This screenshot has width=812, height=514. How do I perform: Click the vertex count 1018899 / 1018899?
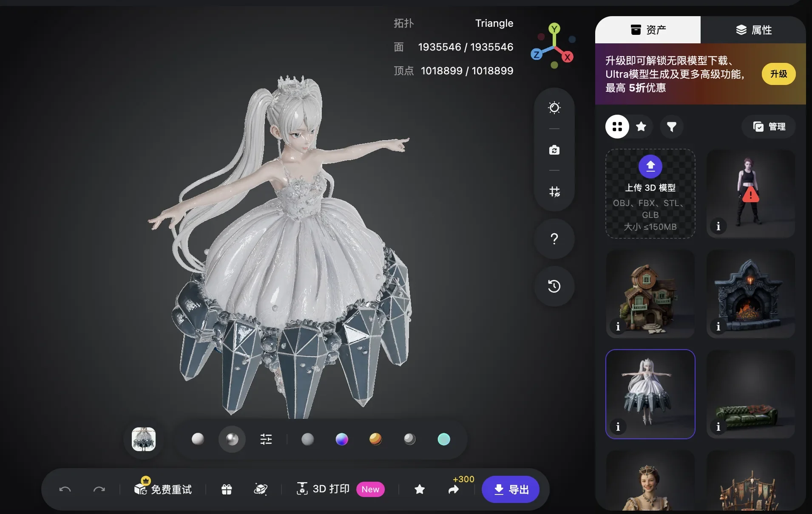467,71
